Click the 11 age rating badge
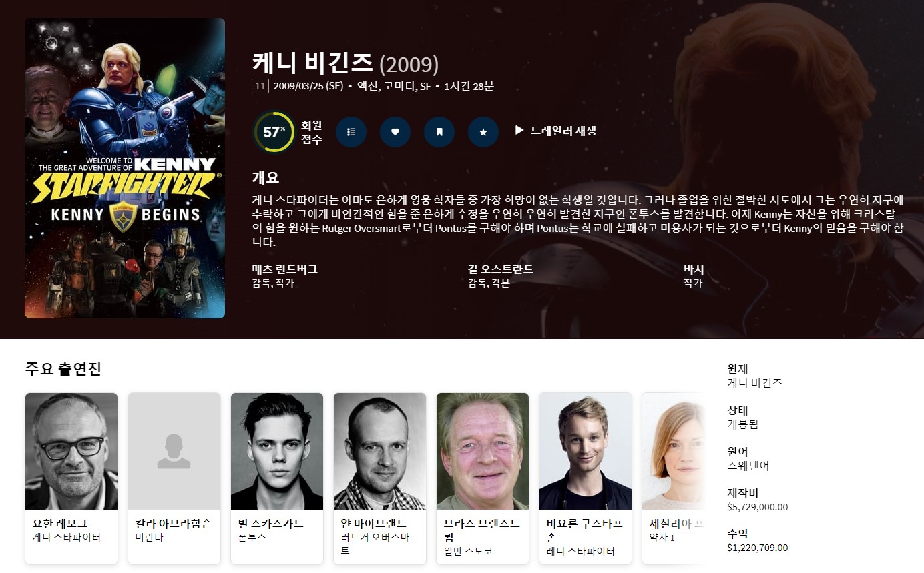Screen dimensions: 924x573 260,86
